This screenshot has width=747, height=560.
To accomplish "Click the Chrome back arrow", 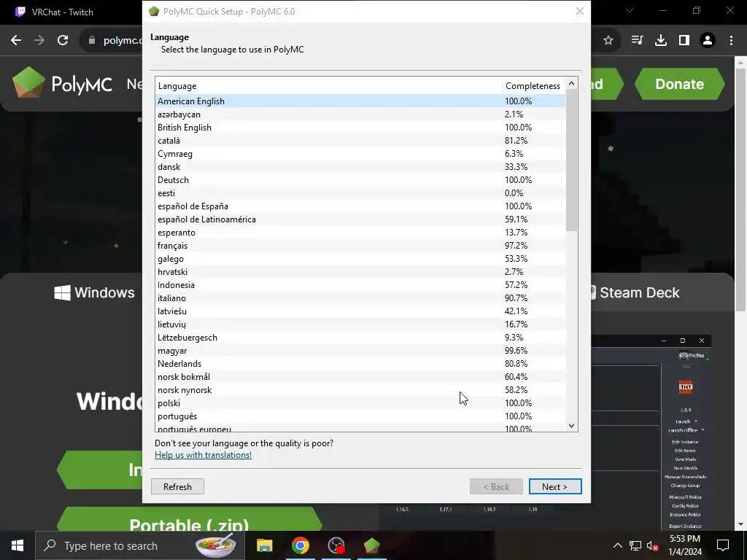I will (x=16, y=41).
